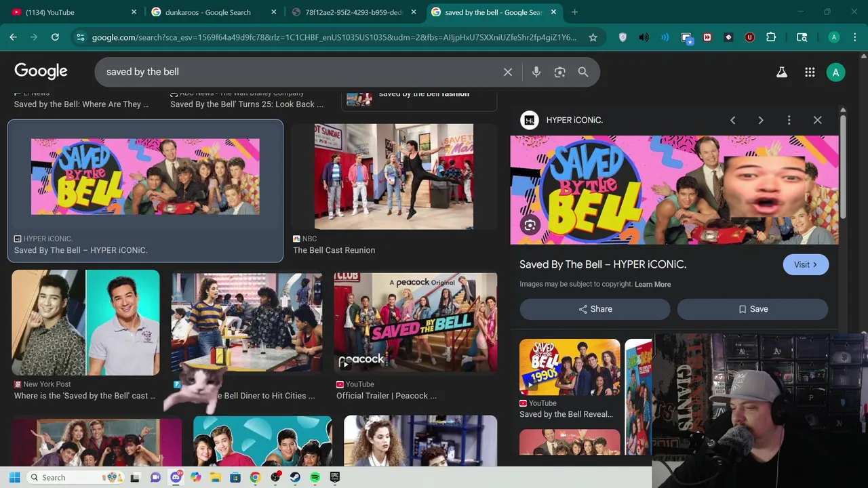The height and width of the screenshot is (488, 868).
Task: Click the taskbar Search box
Action: tap(76, 477)
